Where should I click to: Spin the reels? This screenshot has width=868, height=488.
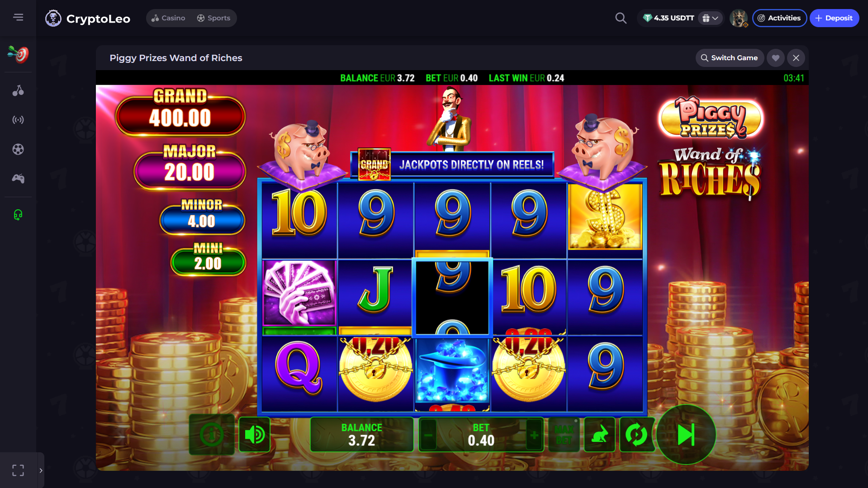pyautogui.click(x=686, y=435)
